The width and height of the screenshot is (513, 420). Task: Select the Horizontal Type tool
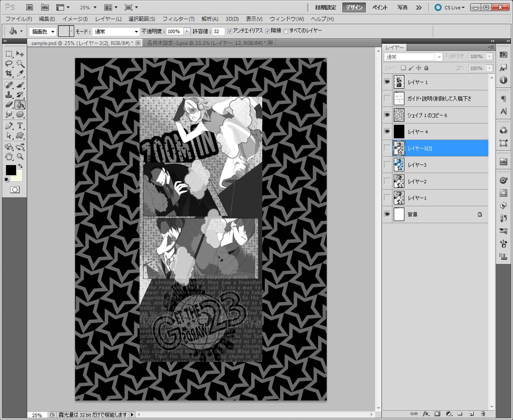point(20,126)
